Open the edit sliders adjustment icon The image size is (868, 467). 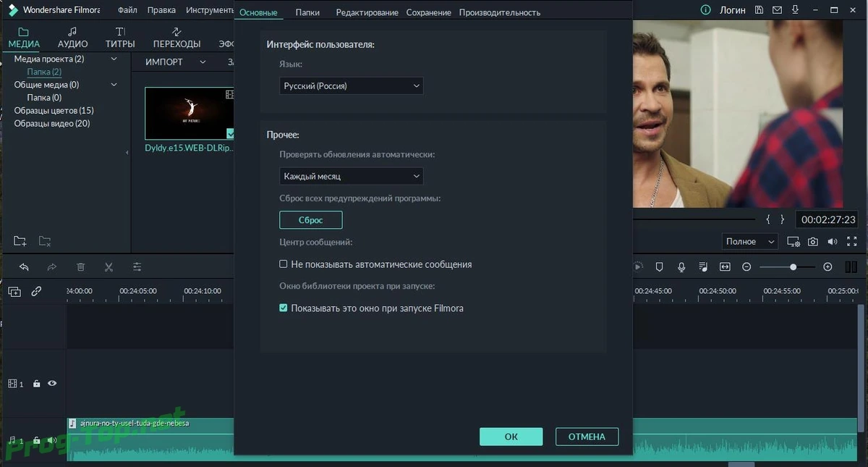pos(137,266)
